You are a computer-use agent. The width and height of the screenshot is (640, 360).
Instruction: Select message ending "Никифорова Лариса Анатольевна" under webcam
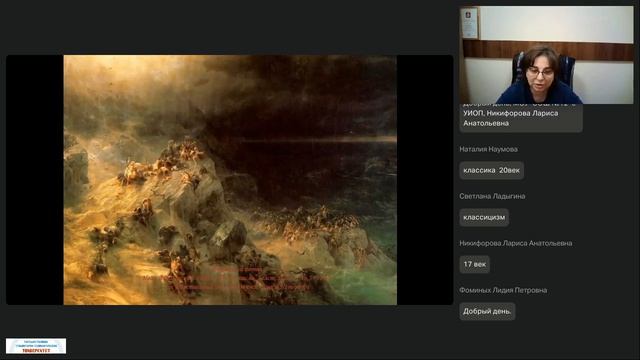pos(521,118)
